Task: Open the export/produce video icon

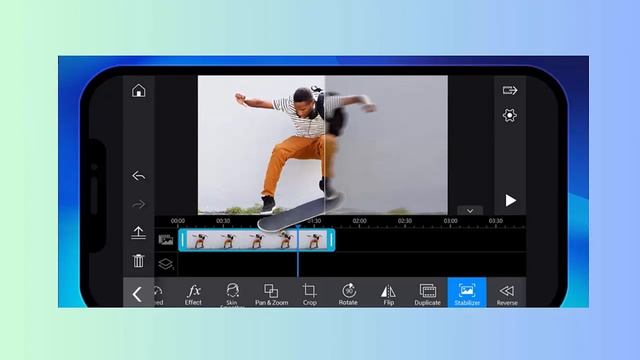Action: [x=510, y=90]
